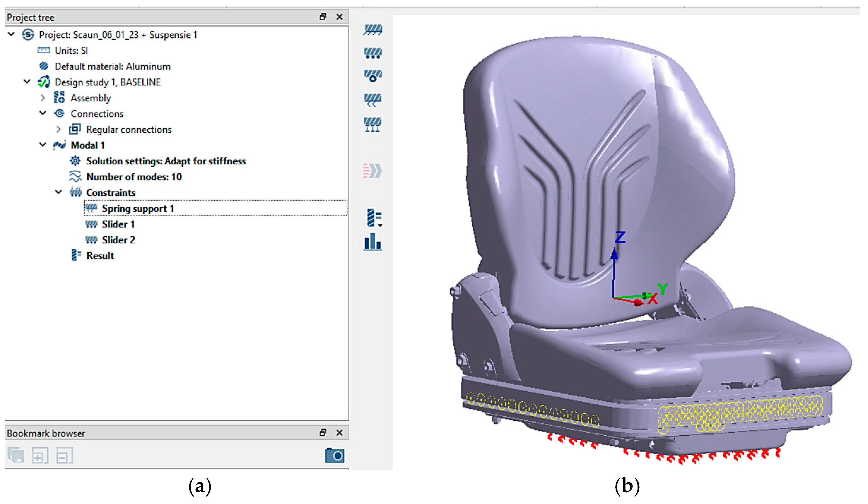
Task: Expand the Assembly tree node
Action: pyautogui.click(x=43, y=98)
